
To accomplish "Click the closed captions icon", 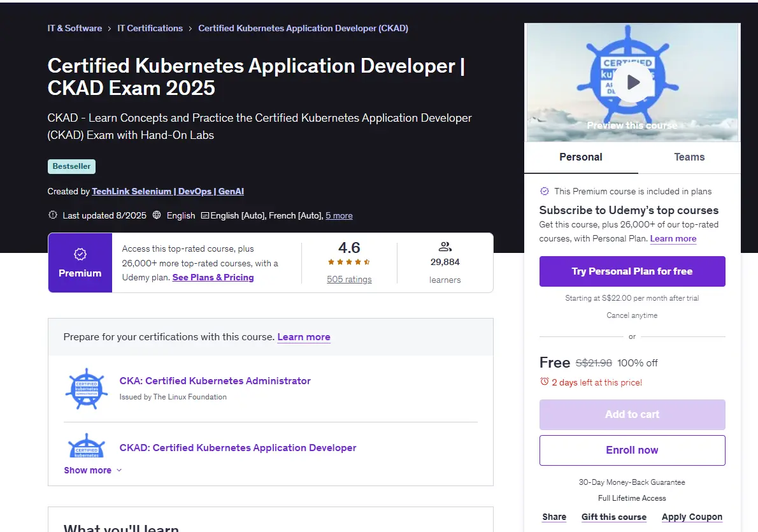I will (x=205, y=215).
